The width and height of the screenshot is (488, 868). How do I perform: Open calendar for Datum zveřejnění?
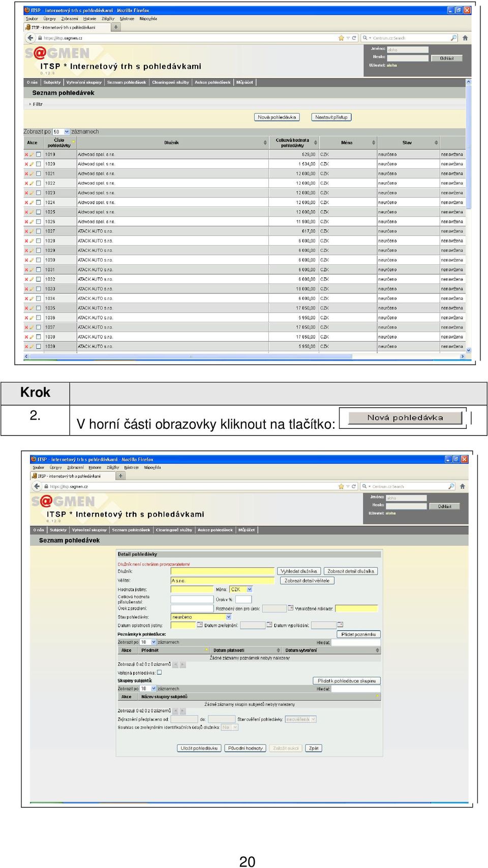pyautogui.click(x=269, y=624)
